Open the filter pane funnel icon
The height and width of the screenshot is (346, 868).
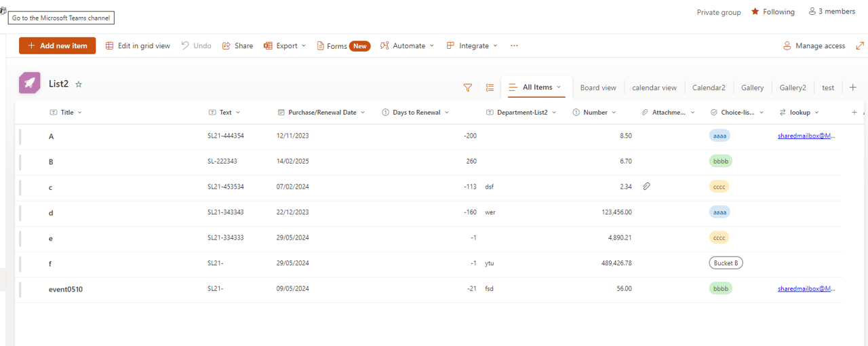tap(467, 88)
